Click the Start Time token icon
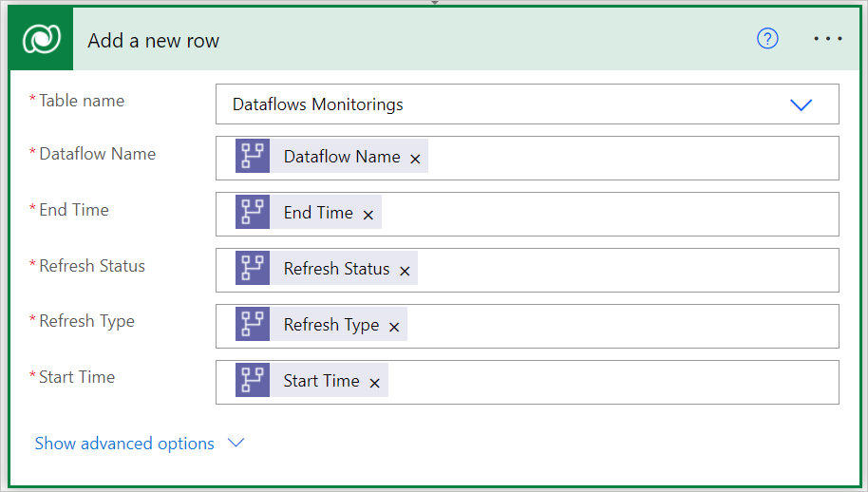The image size is (868, 492). [253, 381]
